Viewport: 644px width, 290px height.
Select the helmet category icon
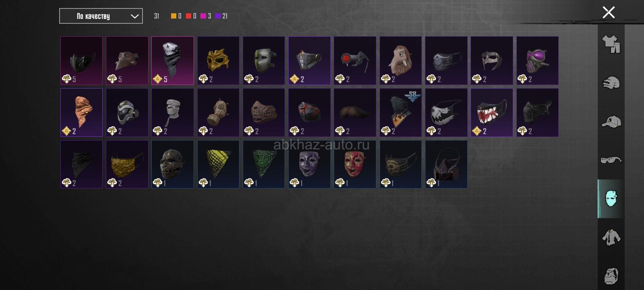(611, 83)
